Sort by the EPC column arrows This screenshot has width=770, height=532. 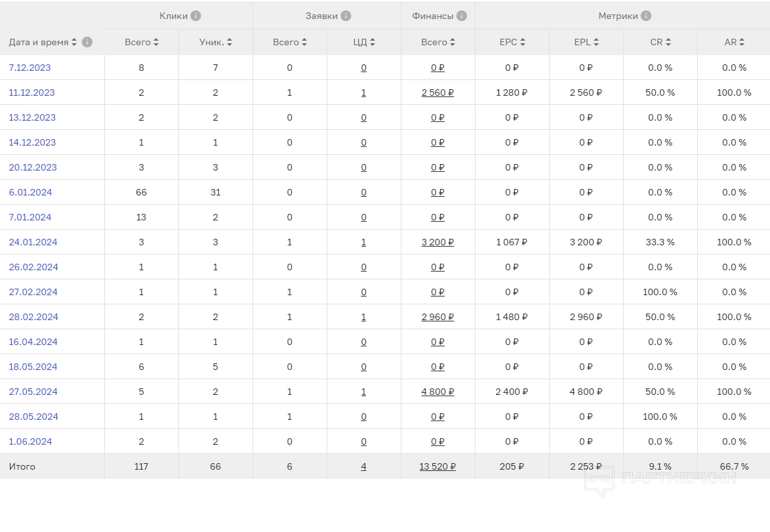coord(523,42)
